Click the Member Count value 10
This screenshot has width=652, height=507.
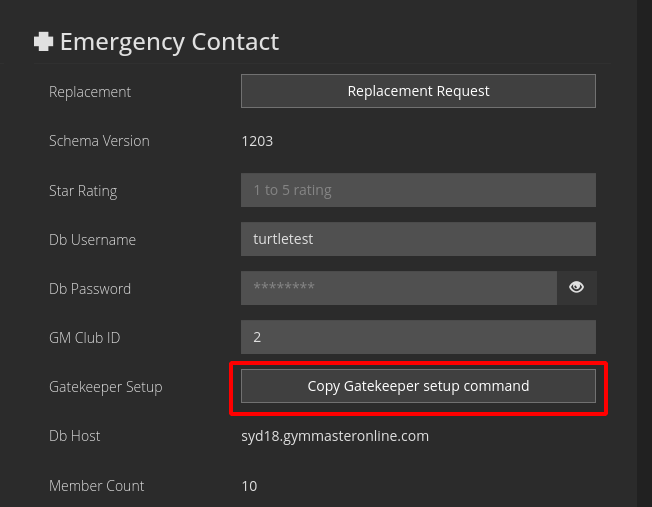point(249,486)
